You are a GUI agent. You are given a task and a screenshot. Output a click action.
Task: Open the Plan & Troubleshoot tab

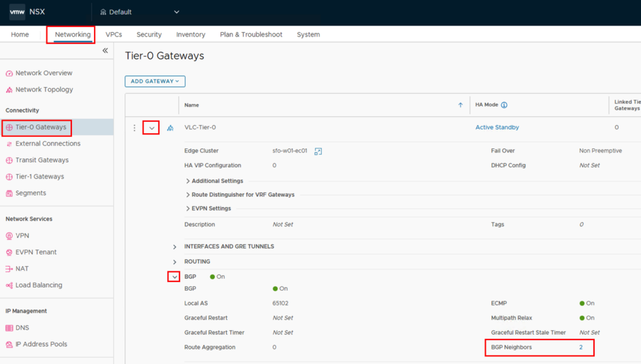(251, 34)
